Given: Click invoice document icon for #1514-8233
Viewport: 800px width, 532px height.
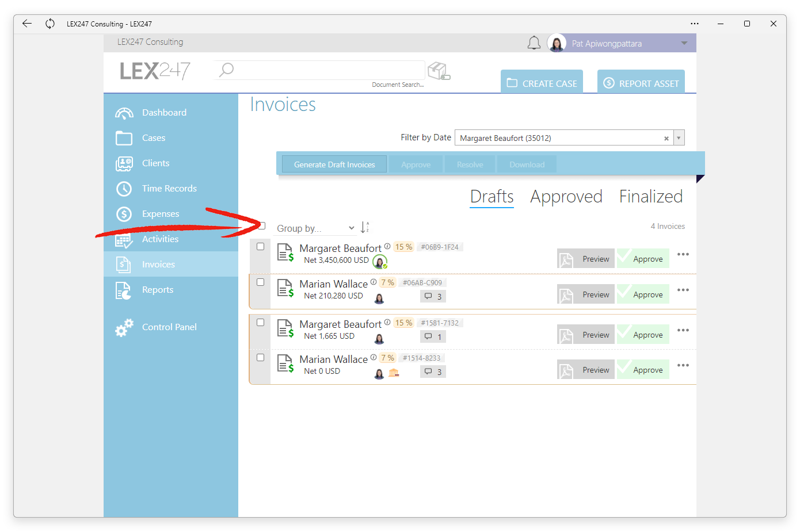Looking at the screenshot, I should point(285,363).
